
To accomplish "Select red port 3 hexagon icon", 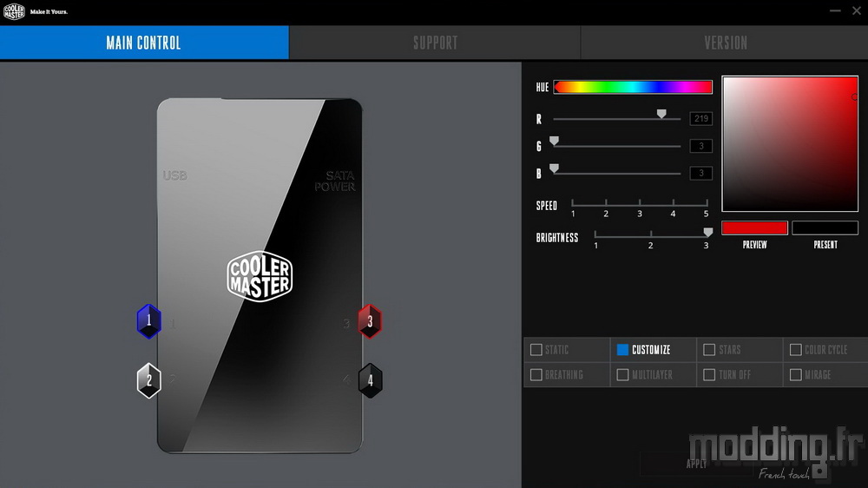I will (x=370, y=321).
